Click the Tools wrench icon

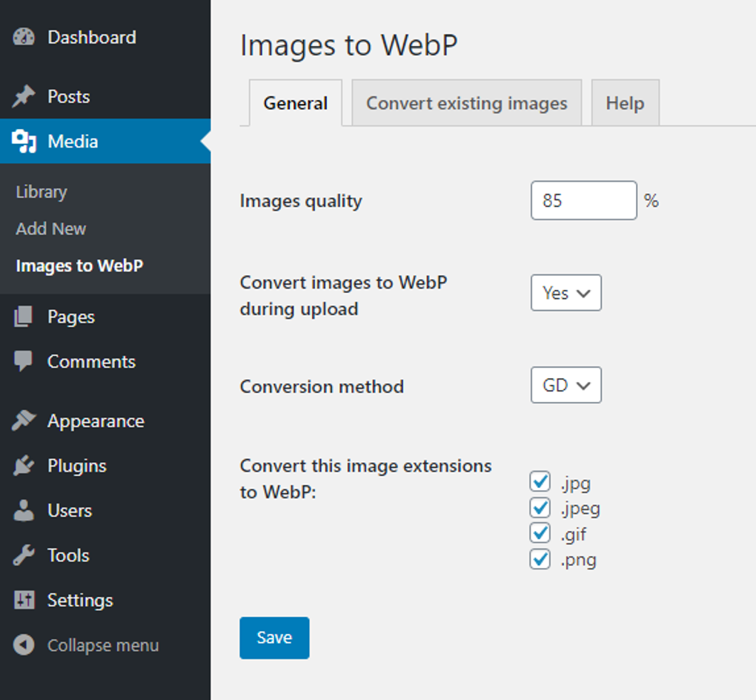pos(24,555)
